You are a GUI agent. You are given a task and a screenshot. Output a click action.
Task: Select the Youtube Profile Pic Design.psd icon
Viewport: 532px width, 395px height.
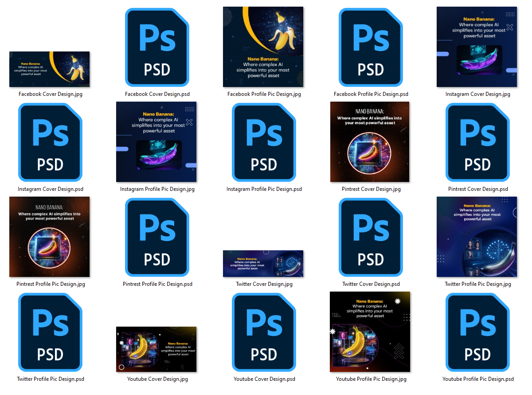point(477,332)
